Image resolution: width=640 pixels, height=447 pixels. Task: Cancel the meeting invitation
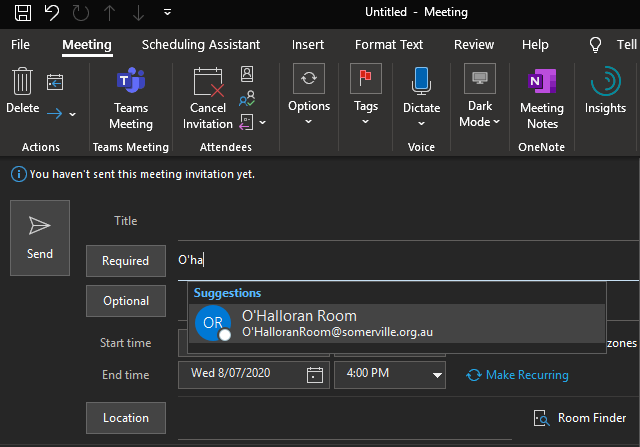pos(208,99)
